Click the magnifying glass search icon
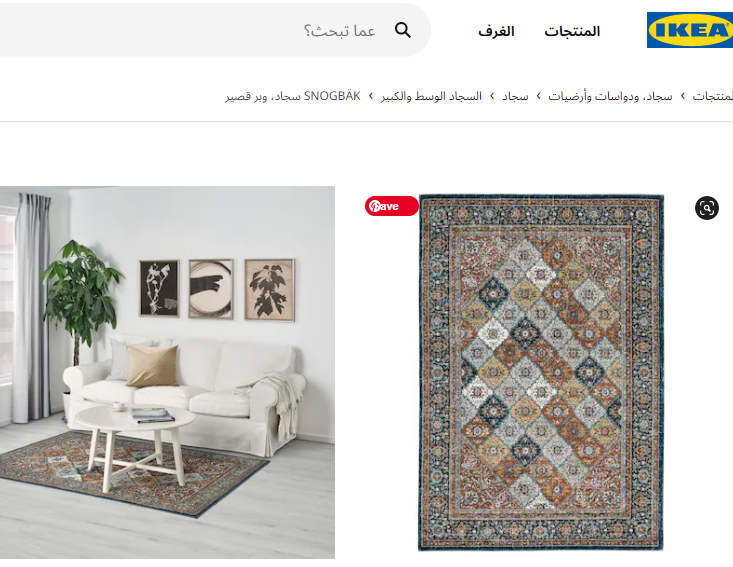The width and height of the screenshot is (733, 567). coord(402,30)
